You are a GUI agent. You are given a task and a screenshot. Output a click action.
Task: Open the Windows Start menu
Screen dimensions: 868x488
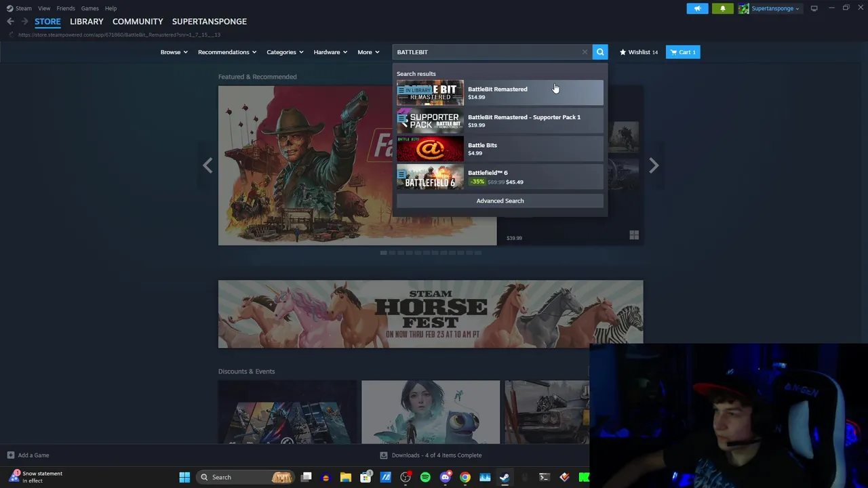[x=184, y=477]
